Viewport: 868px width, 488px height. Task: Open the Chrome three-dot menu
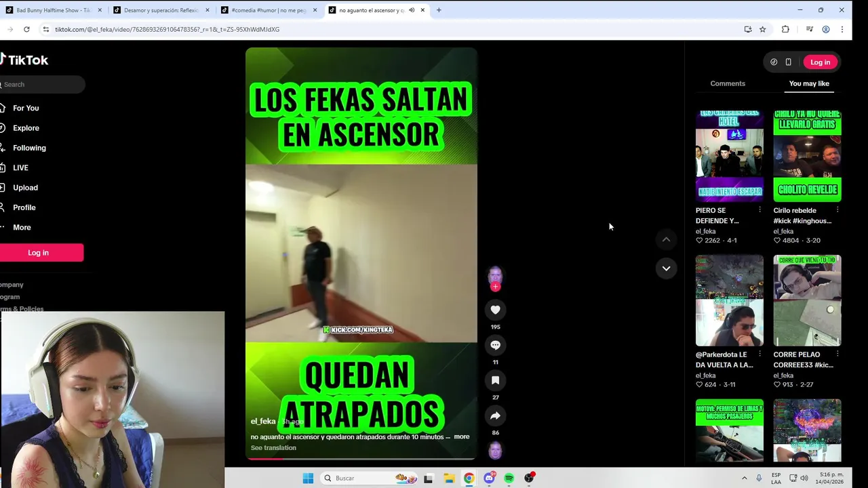click(x=842, y=29)
